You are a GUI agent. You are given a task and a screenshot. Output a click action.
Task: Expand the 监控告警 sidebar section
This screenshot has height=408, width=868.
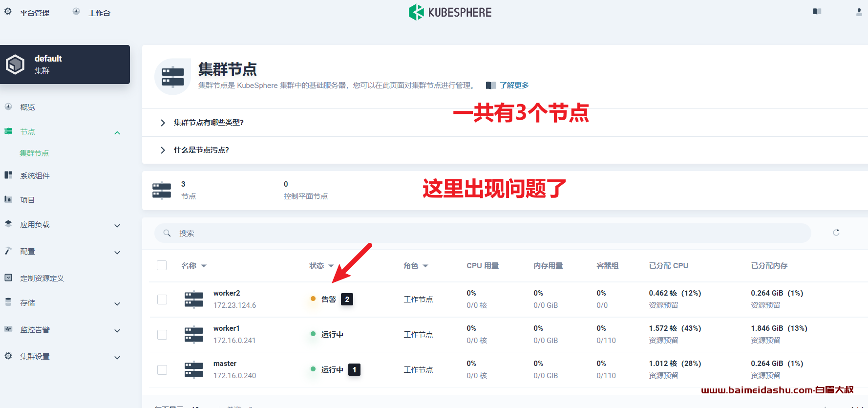[117, 330]
